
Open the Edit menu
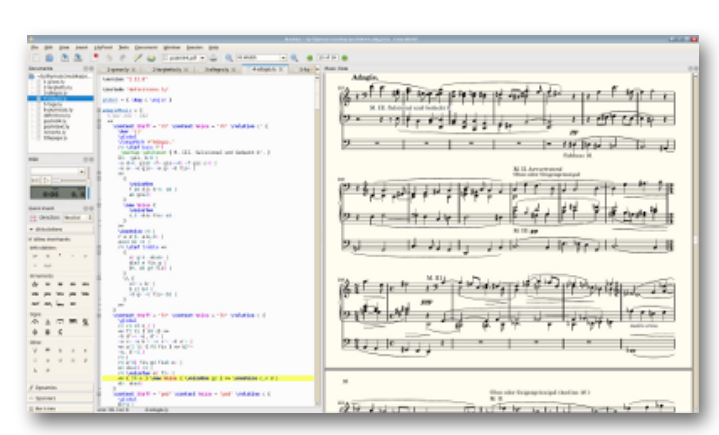click(48, 47)
